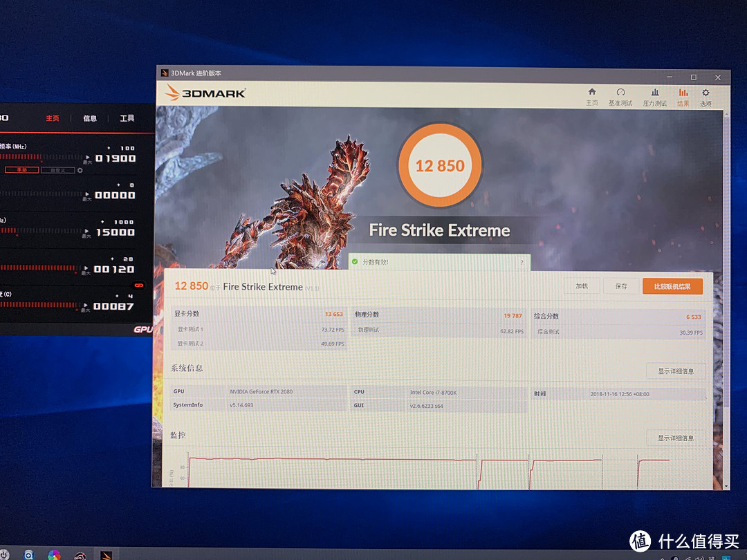Screen dimensions: 747x560
Task: Click the Fire Strike Extreme title text
Action: [439, 230]
